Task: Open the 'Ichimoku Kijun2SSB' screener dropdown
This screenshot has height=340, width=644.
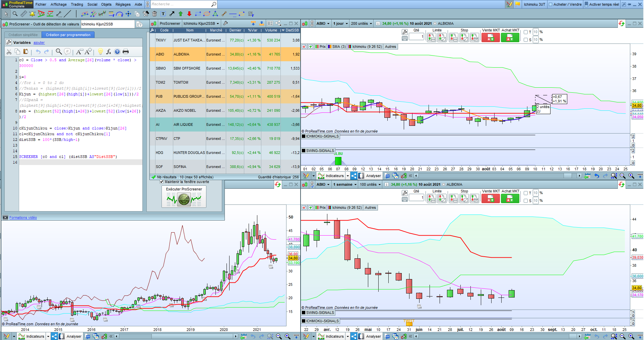Action: [x=201, y=23]
